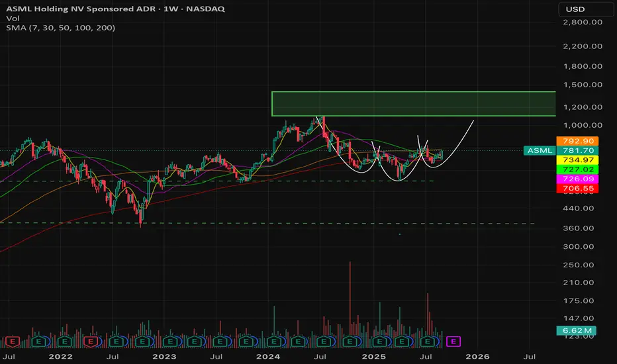Open the April 2023 earnings marker
617x364 pixels.
pos(195,341)
